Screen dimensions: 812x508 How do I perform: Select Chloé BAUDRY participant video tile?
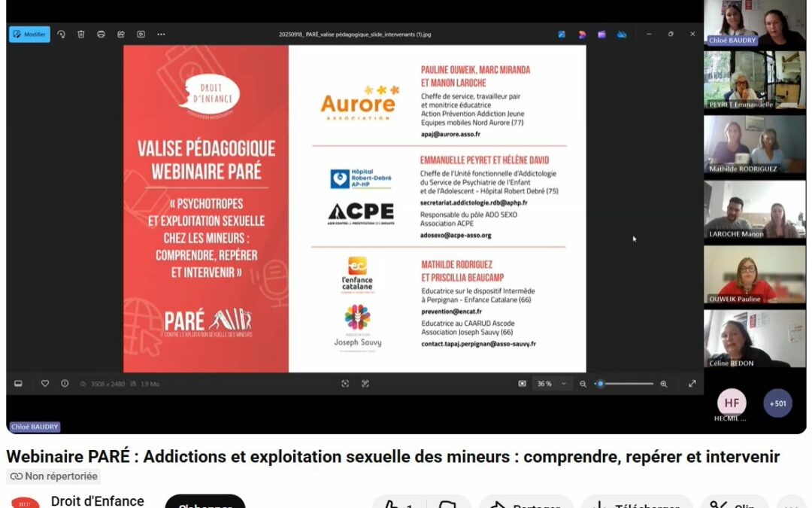point(755,23)
